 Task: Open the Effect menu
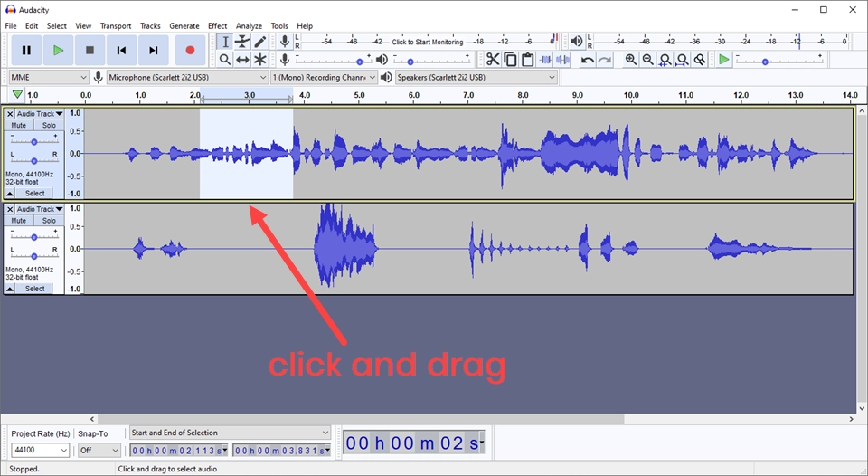pos(217,26)
